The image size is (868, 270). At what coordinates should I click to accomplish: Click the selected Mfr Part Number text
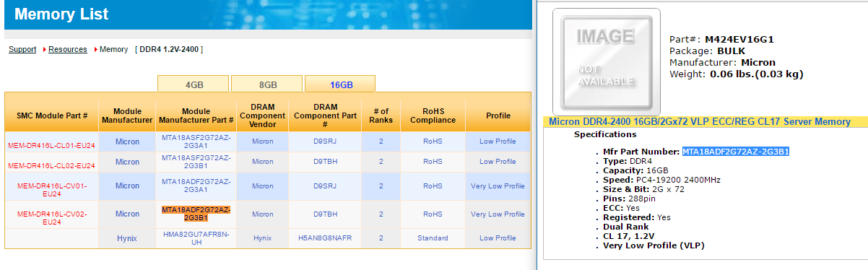click(x=735, y=151)
